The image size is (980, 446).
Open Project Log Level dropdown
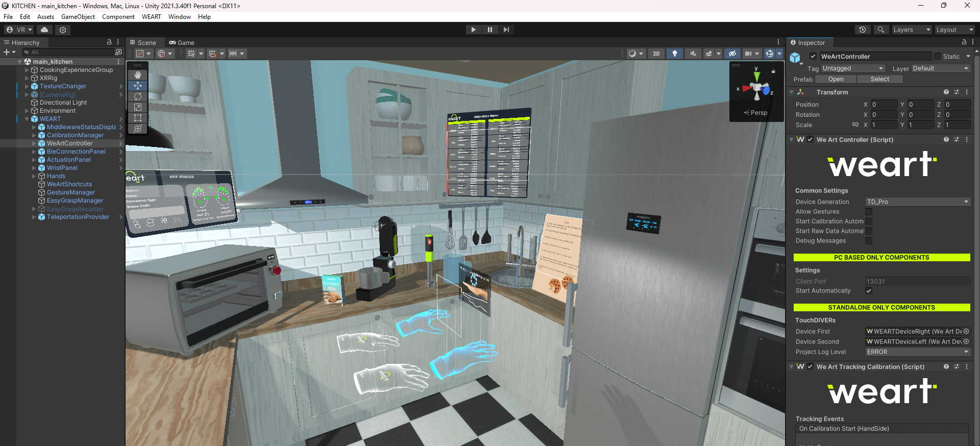(x=918, y=352)
